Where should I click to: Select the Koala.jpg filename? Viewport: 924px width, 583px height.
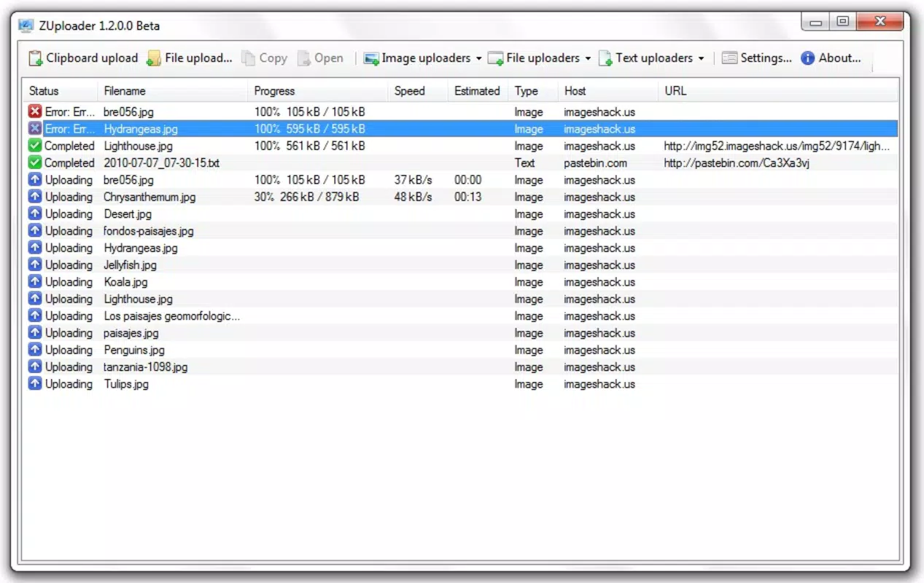coord(125,282)
